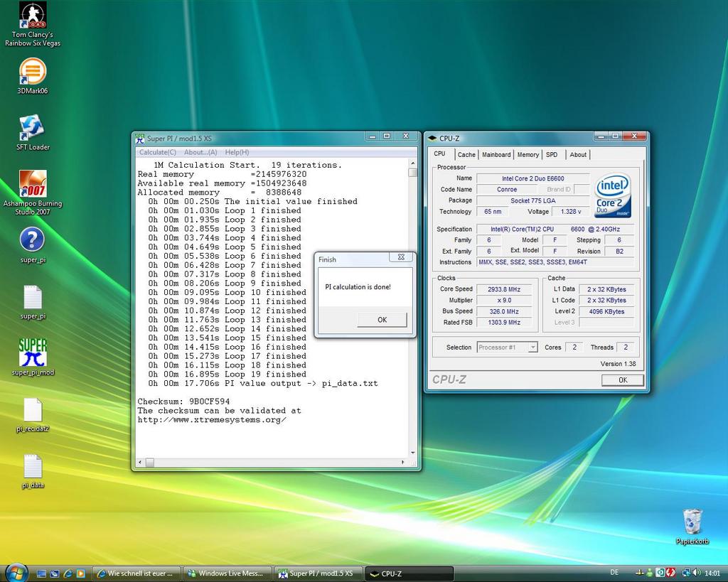The width and height of the screenshot is (728, 582).
Task: Click the Checksum: 9B0CF594 line
Action: pos(183,402)
